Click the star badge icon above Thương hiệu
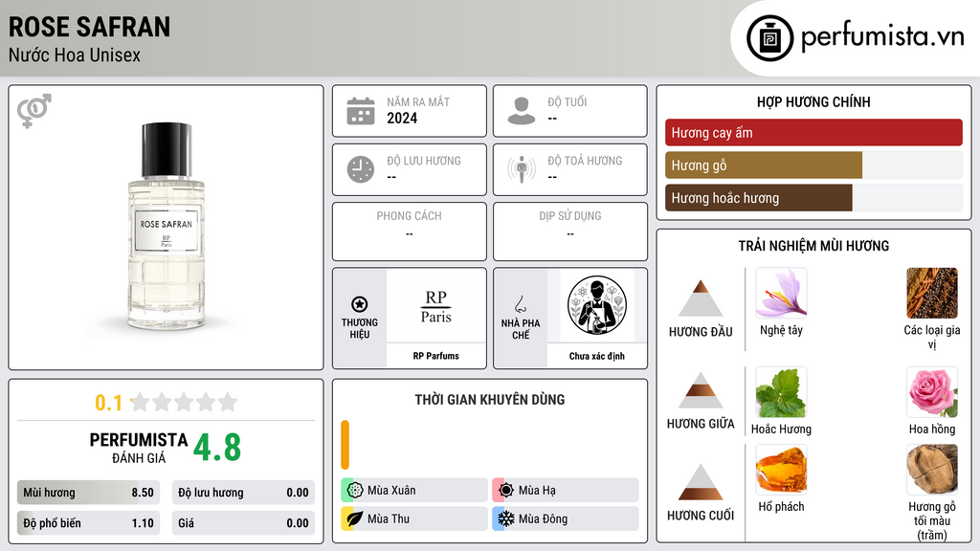Screen dimensions: 980x551 point(360,304)
